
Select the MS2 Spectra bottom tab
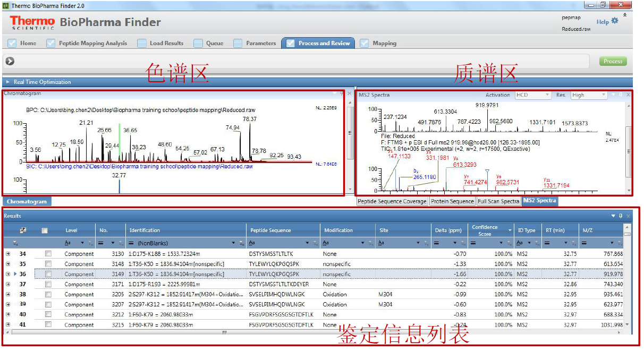tap(539, 201)
